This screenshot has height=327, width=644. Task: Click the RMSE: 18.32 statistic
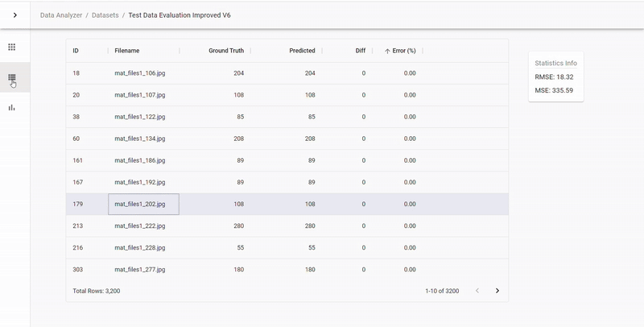pos(554,77)
